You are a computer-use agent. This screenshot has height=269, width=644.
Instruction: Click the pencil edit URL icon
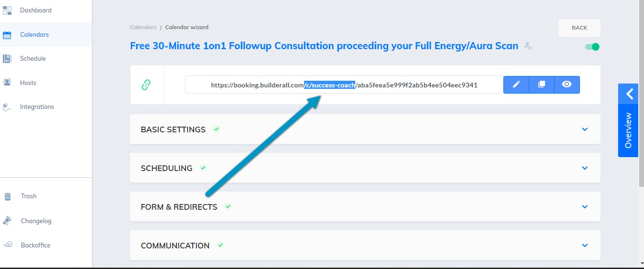(x=516, y=85)
